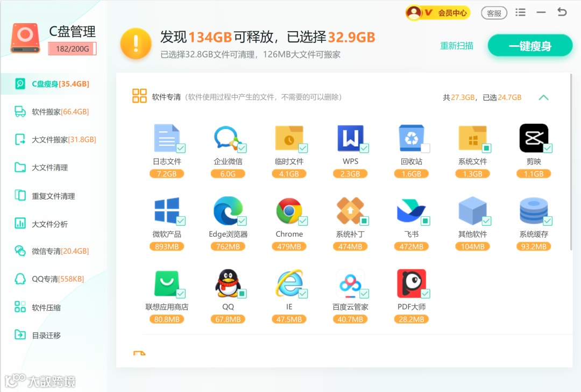Viewport: 581px width, 392px height.
Task: Click the 479MB badge under Chrome
Action: pos(289,246)
